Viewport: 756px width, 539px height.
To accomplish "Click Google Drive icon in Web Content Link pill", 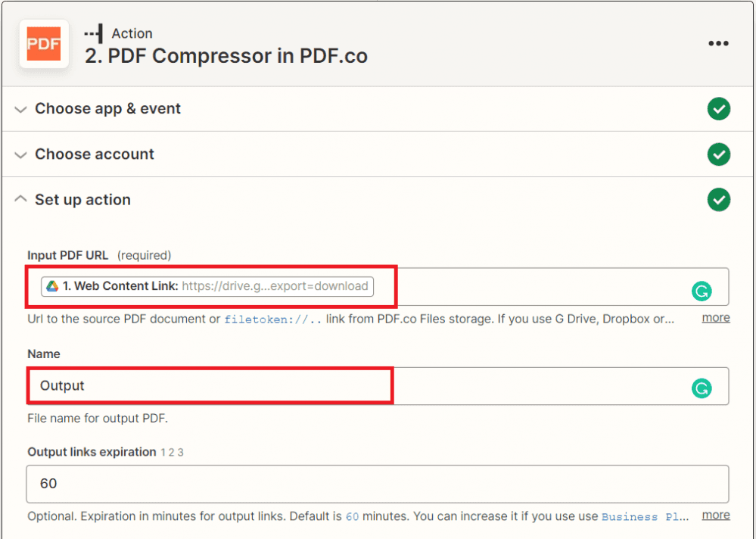I will coord(52,286).
